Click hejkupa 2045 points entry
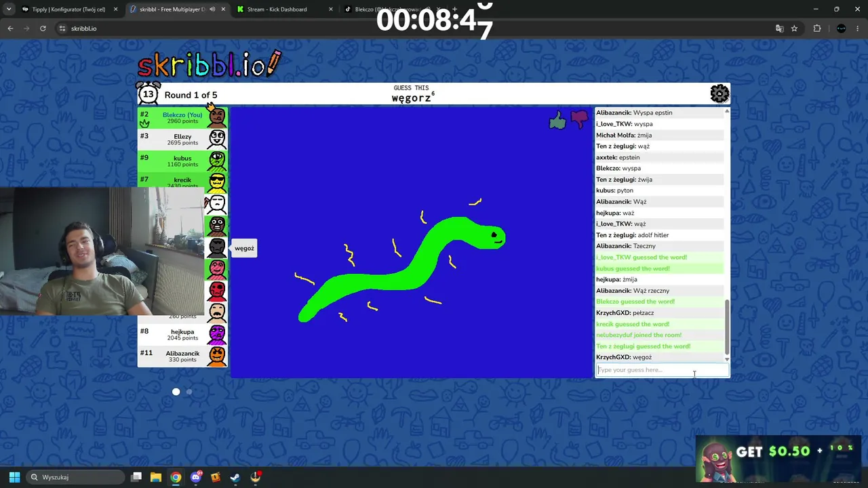868x488 pixels. coord(182,334)
